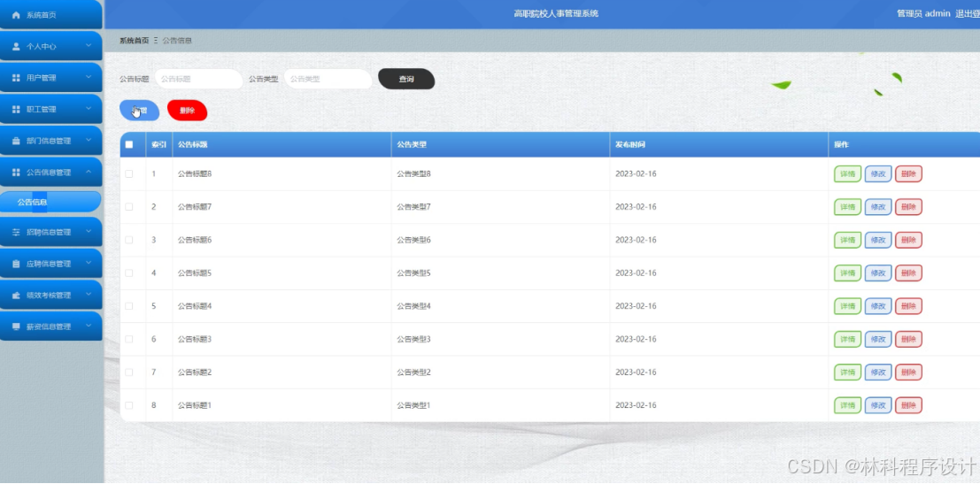The image size is (980, 484).
Task: Click the grid icon beside 职工管理
Action: (16, 110)
